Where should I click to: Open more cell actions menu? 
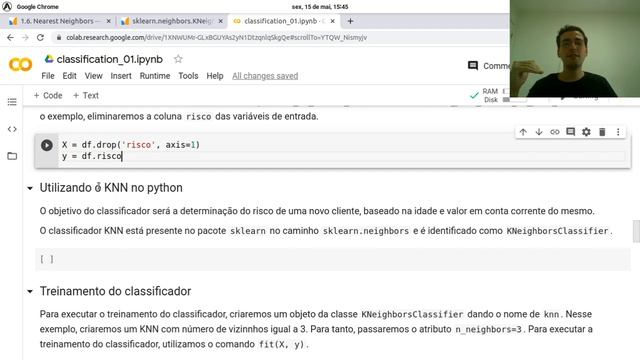[618, 132]
